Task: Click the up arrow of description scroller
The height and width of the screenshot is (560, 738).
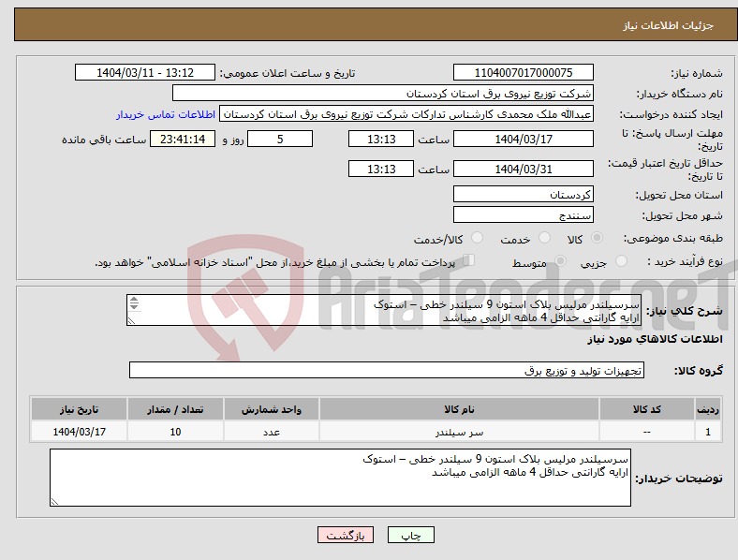Action: 134,300
